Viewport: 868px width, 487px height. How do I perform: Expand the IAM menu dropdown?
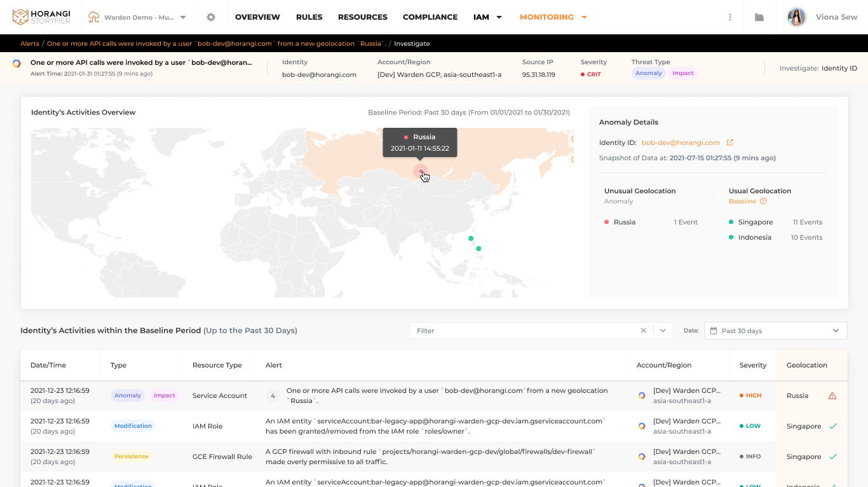(x=499, y=17)
